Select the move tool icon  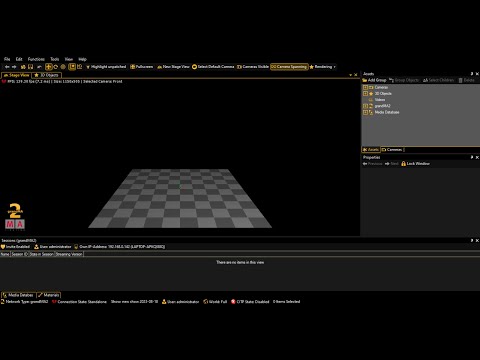click(x=49, y=67)
